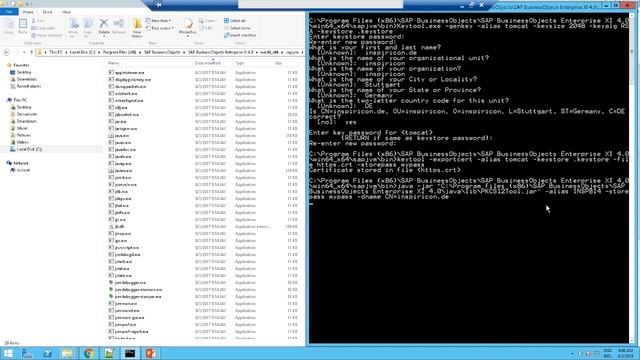
Task: Open PowerPoint from the taskbar
Action: pos(151,353)
